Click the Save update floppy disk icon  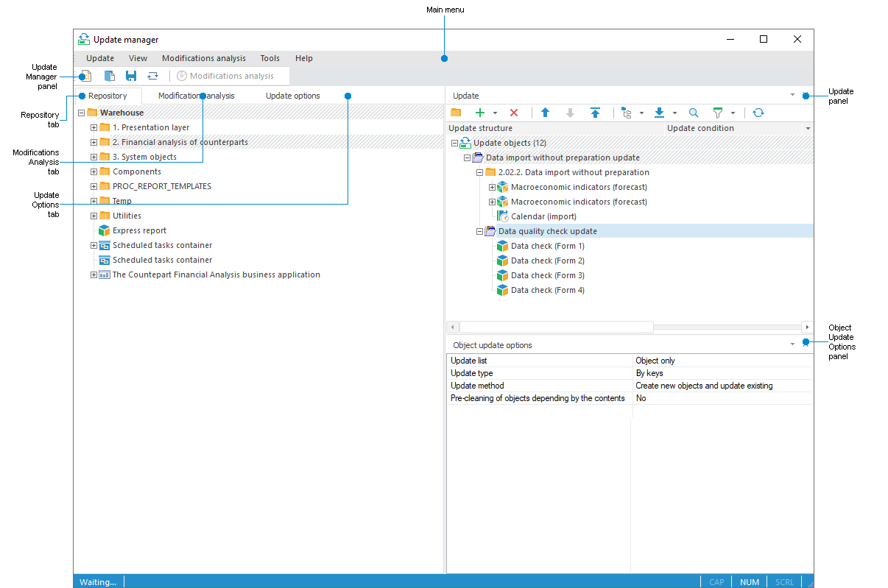(x=131, y=76)
